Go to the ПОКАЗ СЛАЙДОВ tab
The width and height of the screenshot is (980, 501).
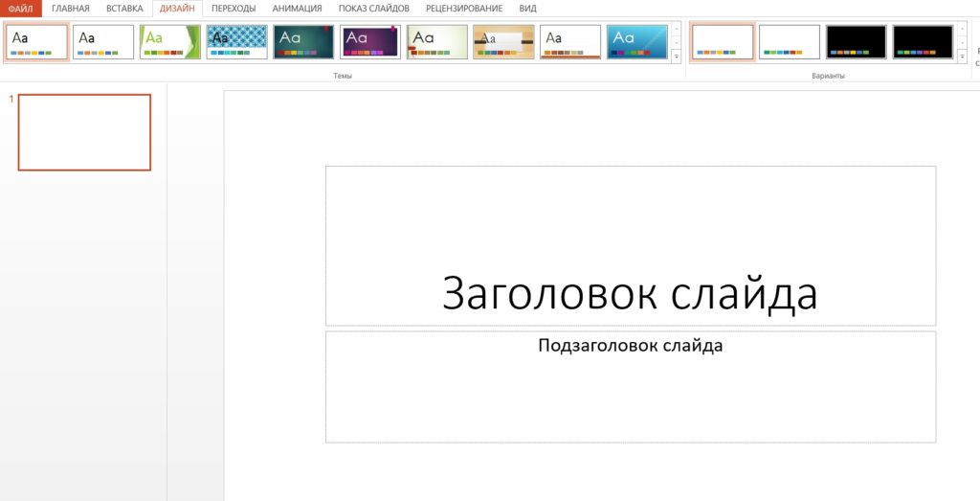[x=373, y=9]
